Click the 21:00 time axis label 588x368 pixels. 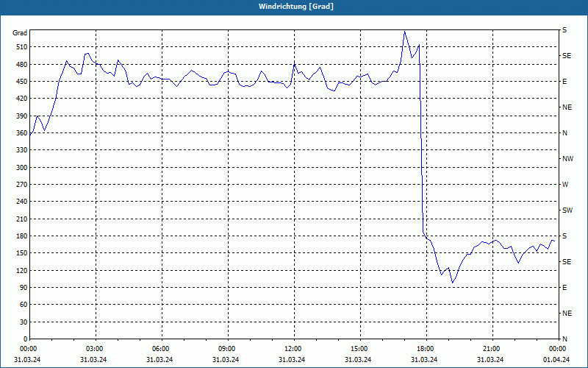492,349
